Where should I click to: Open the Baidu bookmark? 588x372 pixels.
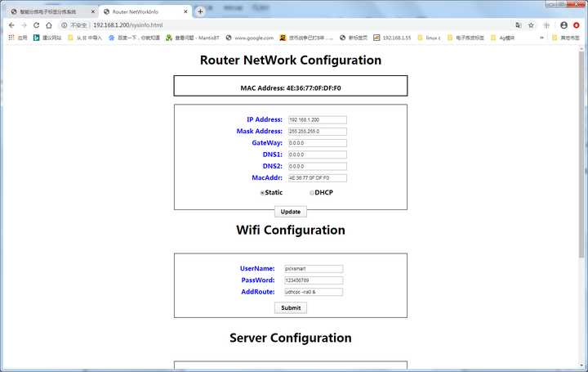click(134, 38)
